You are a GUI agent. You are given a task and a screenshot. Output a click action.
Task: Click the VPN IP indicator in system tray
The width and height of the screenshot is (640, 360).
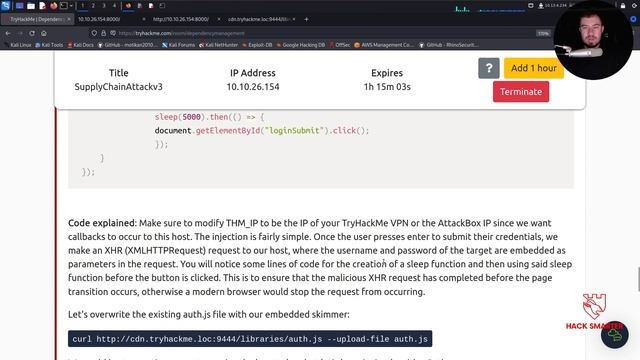point(554,6)
